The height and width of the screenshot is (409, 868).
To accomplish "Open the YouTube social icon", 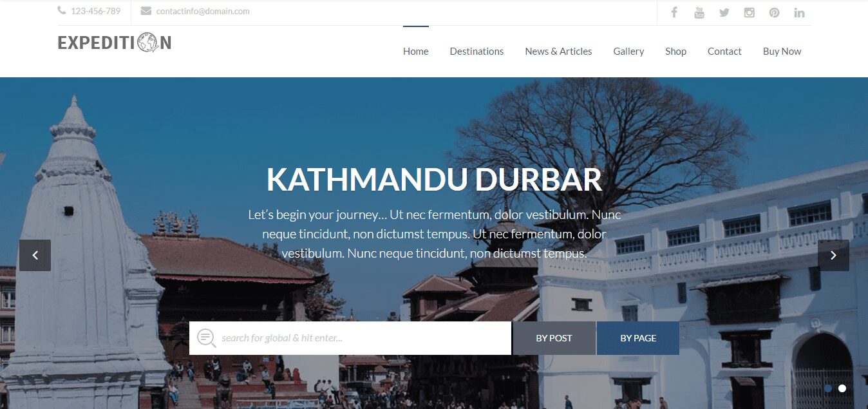I will [699, 12].
